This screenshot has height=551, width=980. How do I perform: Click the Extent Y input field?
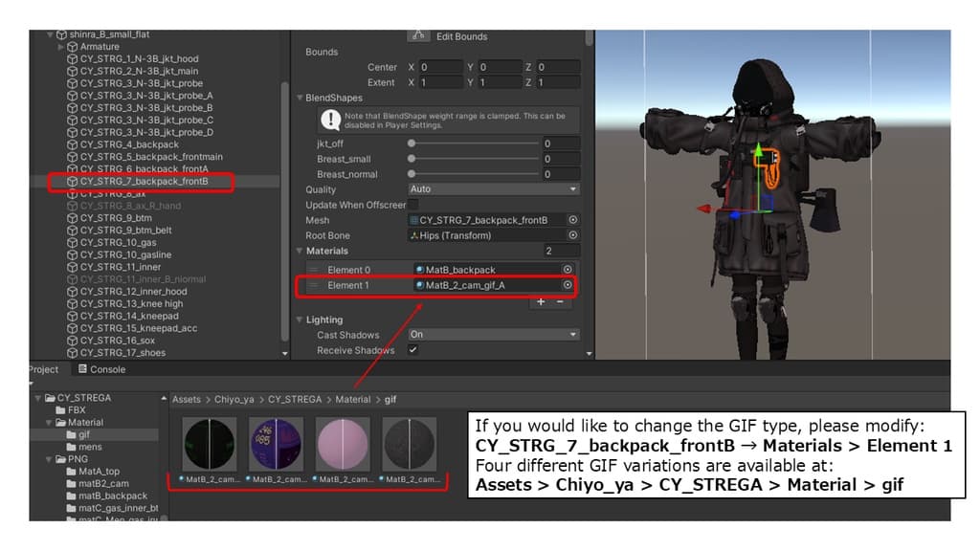coord(500,82)
